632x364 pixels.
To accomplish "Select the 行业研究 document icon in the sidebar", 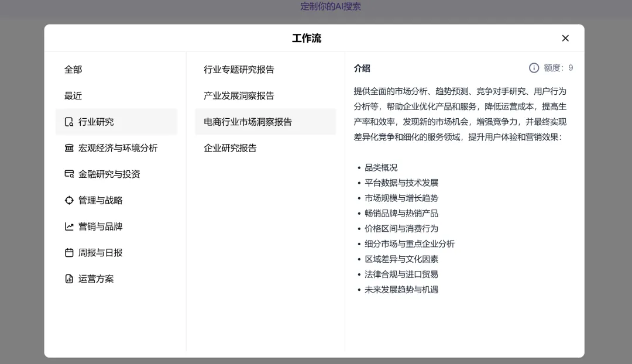I will pos(70,122).
